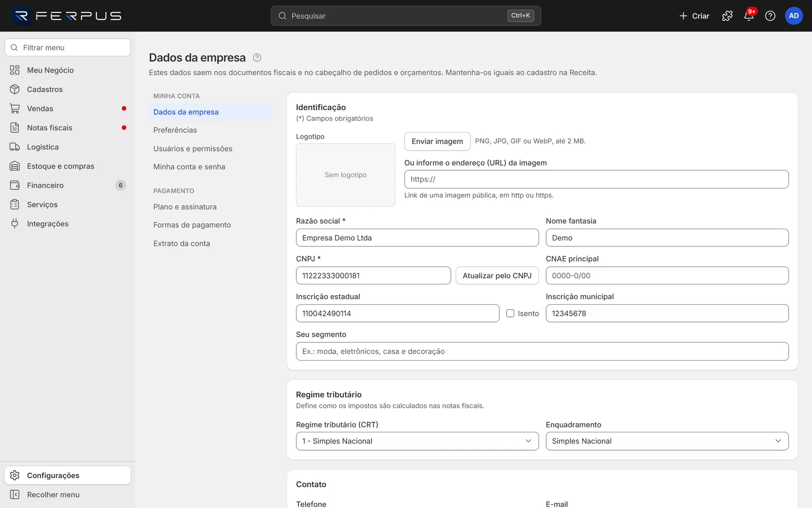This screenshot has width=812, height=508.
Task: Click Atualizar pelo CNPJ button
Action: (497, 275)
